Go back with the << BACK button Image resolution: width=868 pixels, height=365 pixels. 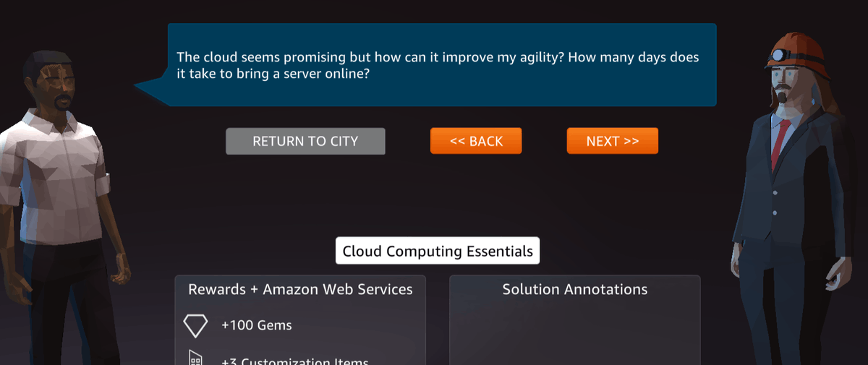pos(476,141)
